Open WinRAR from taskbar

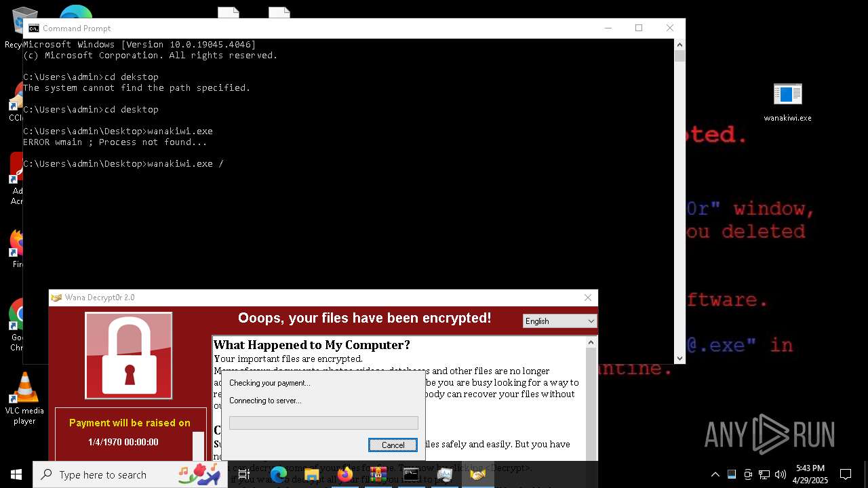[x=378, y=475]
